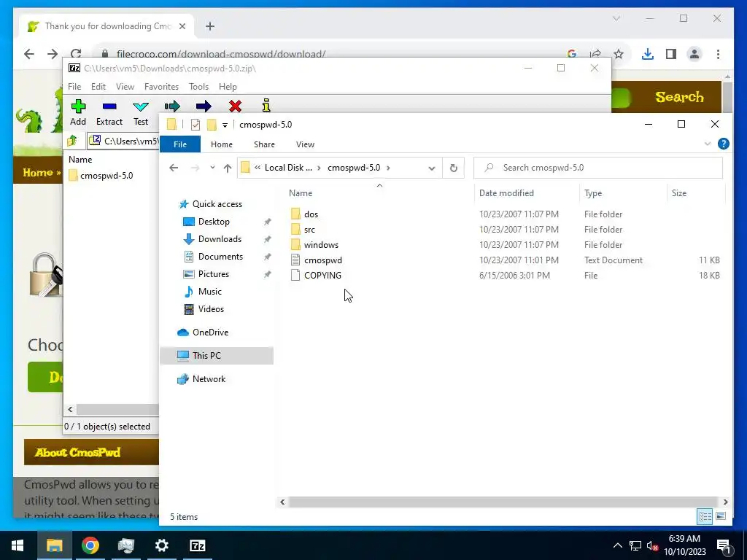Open the Explorer Home tab
The height and width of the screenshot is (560, 747).
tap(222, 144)
